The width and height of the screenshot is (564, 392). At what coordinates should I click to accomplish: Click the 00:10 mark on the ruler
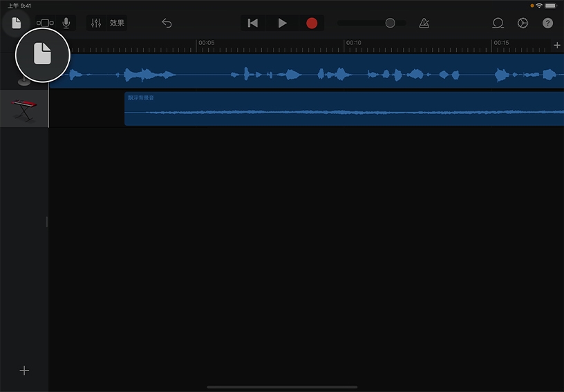pyautogui.click(x=352, y=44)
